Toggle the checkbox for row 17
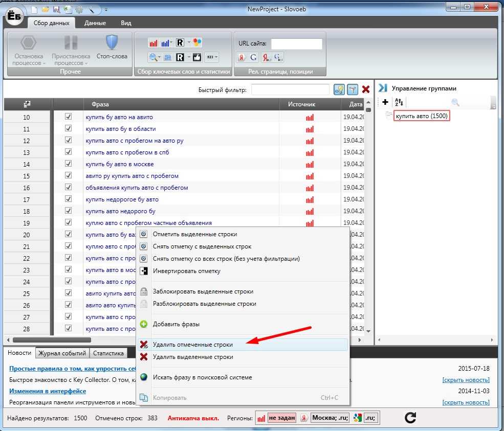The image size is (504, 431). (x=68, y=199)
